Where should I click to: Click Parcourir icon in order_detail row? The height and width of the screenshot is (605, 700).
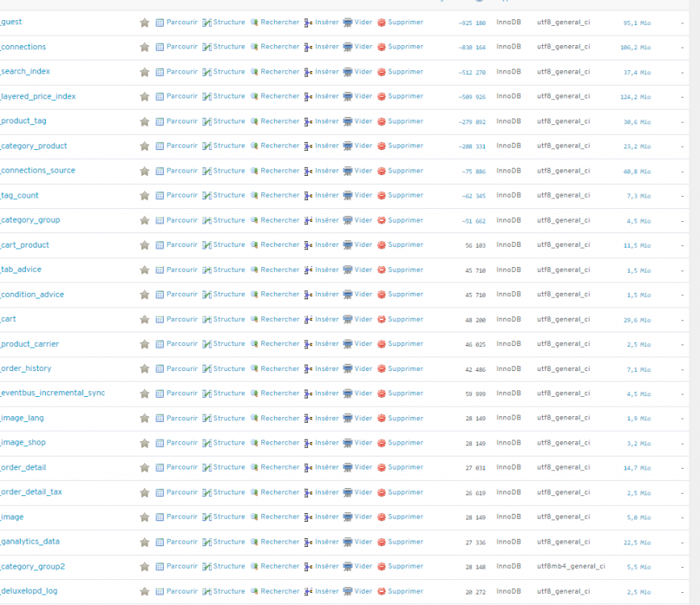(x=160, y=468)
